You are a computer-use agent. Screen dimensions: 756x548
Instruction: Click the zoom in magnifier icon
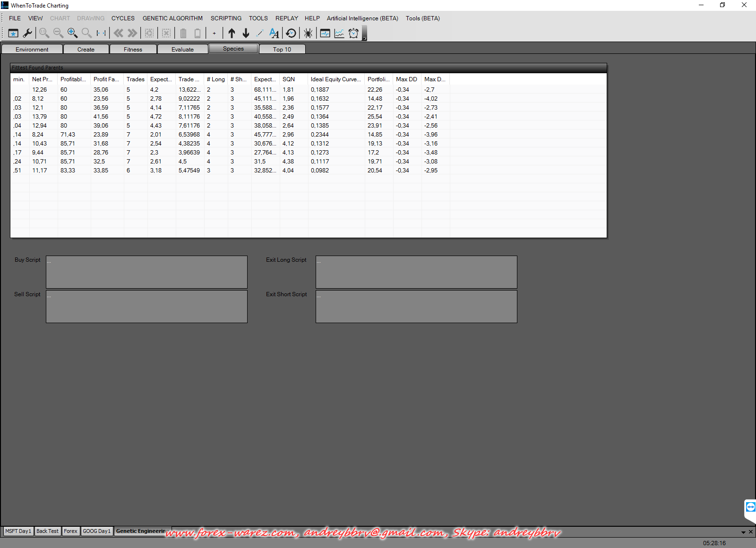click(72, 33)
